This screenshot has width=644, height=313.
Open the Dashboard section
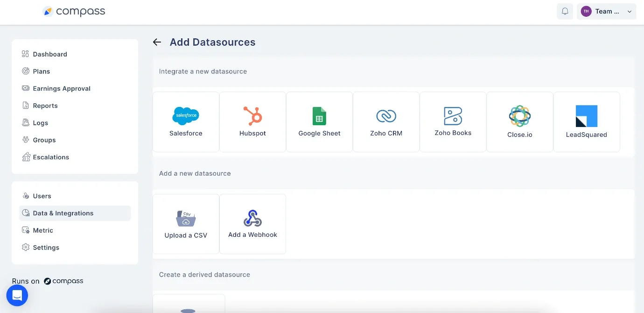pyautogui.click(x=50, y=54)
